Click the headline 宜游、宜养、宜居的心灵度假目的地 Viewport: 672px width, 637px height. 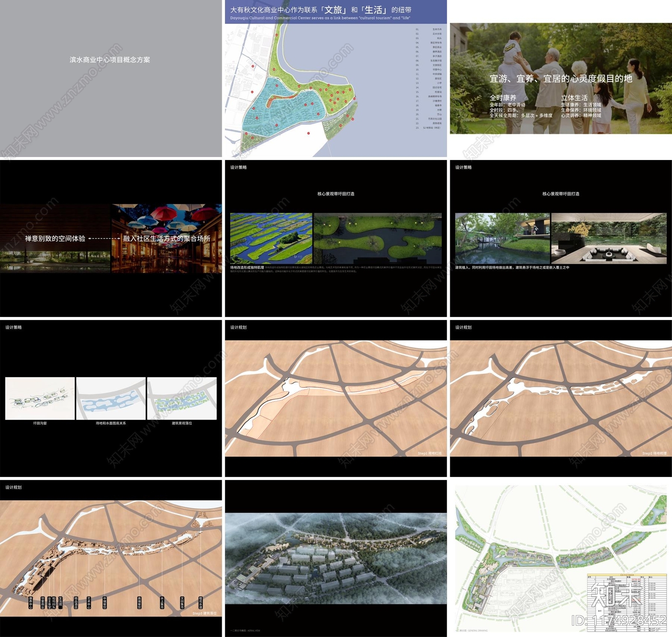tap(561, 79)
